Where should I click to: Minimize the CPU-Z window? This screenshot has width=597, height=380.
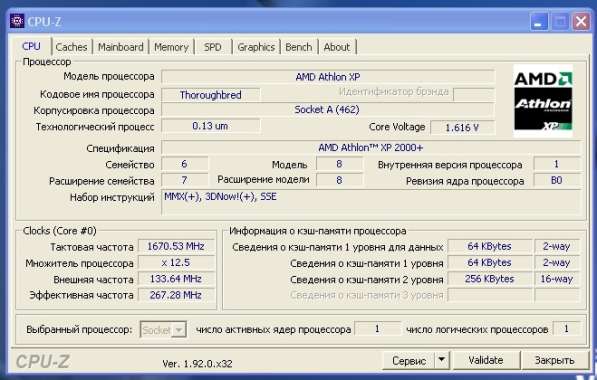click(x=539, y=22)
